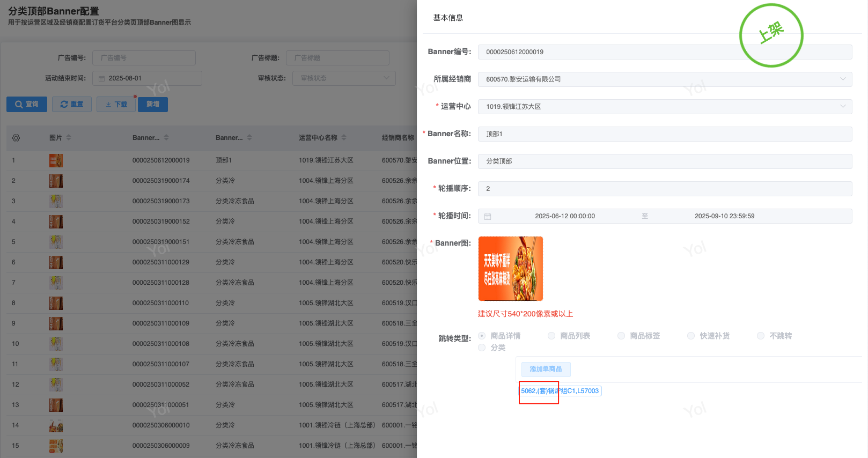Open thumbnail of banner 0000250306000010

point(56,425)
